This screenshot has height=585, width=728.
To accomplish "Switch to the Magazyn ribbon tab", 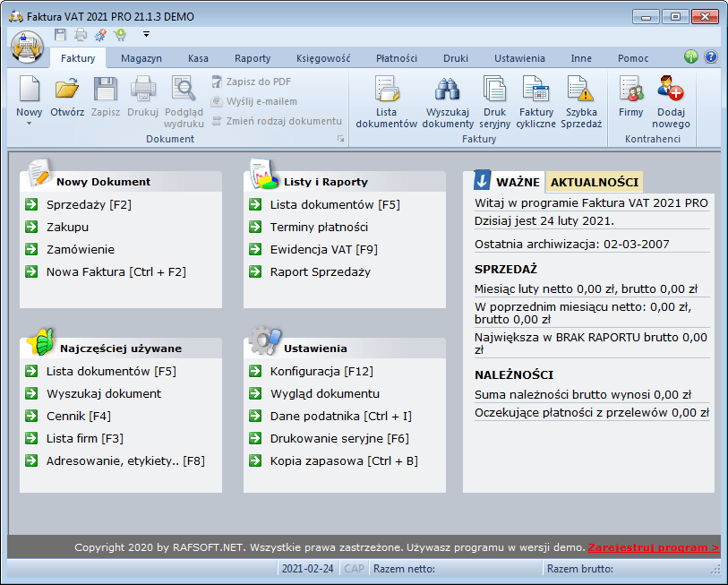I will 142,58.
